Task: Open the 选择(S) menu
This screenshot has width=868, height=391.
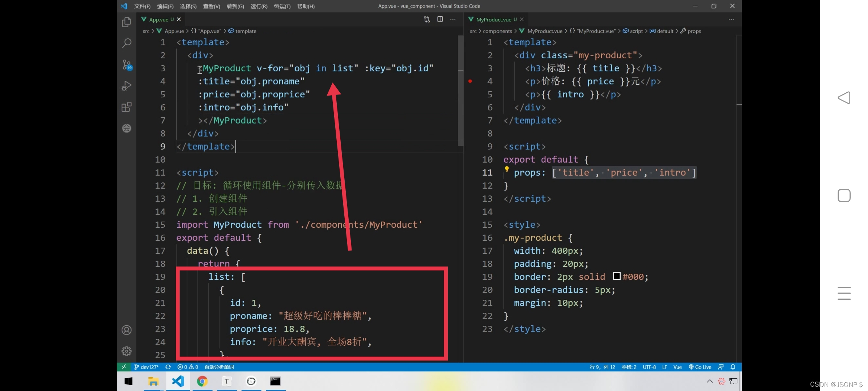Action: [188, 6]
